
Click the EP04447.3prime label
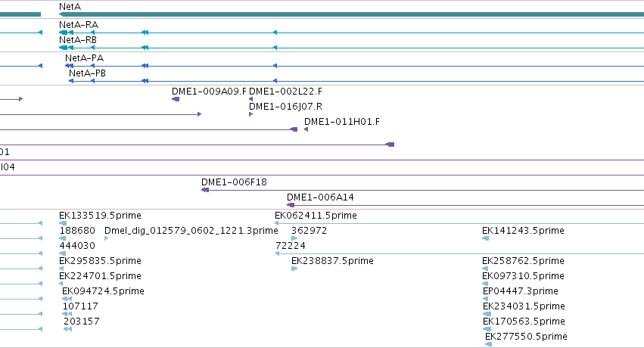521,291
